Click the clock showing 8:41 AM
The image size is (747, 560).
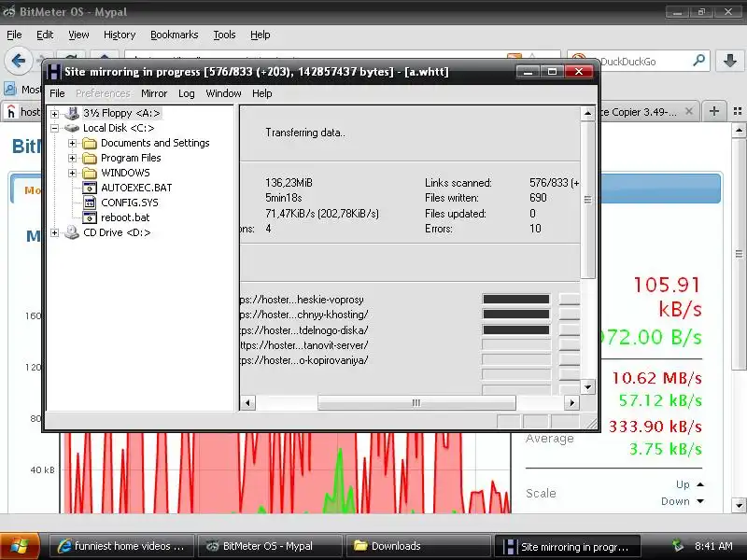[x=713, y=546]
